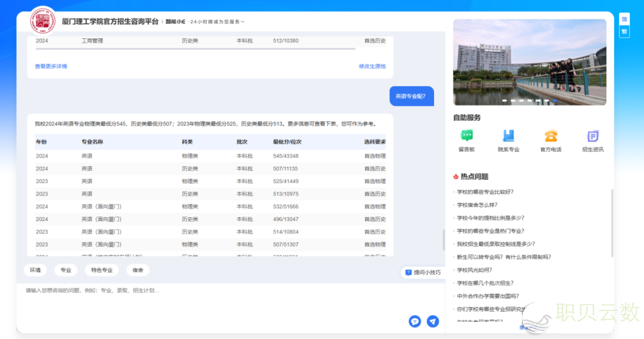This screenshot has width=644, height=339.
Task: Open question 学校的哪些专业是热门专业?
Action: (x=490, y=231)
